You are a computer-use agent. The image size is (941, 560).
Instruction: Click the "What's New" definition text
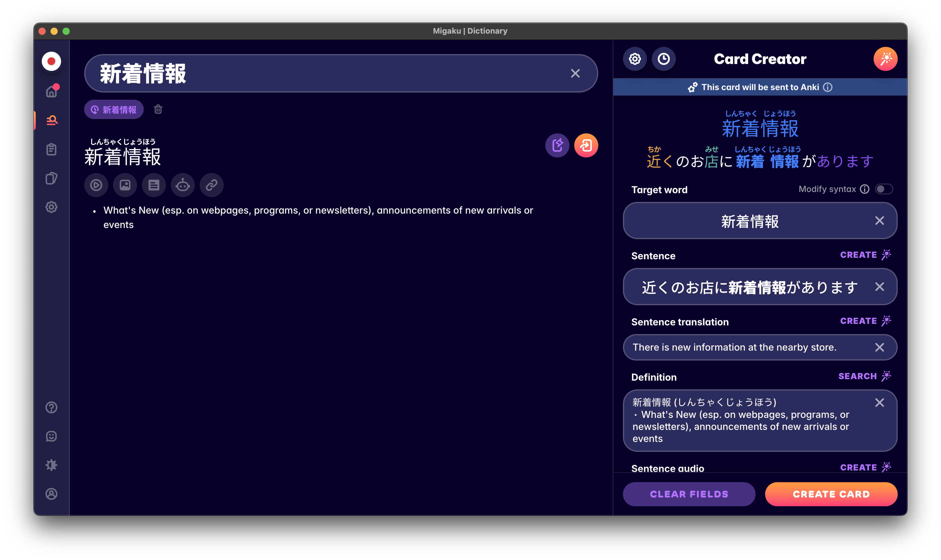[x=318, y=217]
